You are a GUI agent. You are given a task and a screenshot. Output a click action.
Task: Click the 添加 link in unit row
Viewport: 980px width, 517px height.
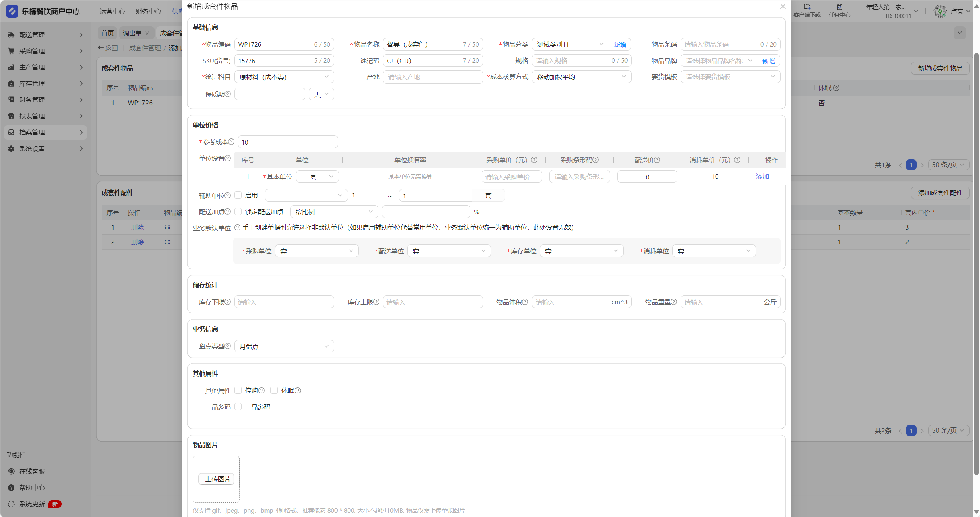click(762, 177)
